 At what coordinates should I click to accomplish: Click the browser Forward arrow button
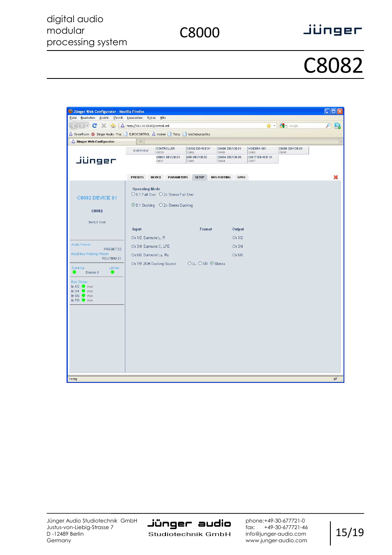coord(81,126)
